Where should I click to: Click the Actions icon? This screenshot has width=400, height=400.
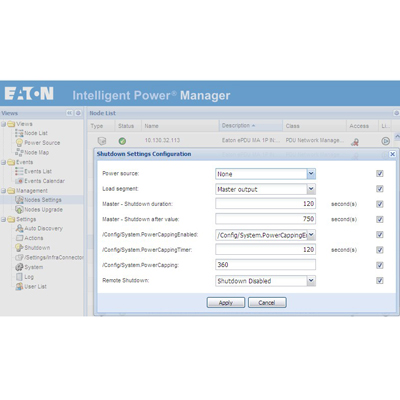tap(19, 238)
